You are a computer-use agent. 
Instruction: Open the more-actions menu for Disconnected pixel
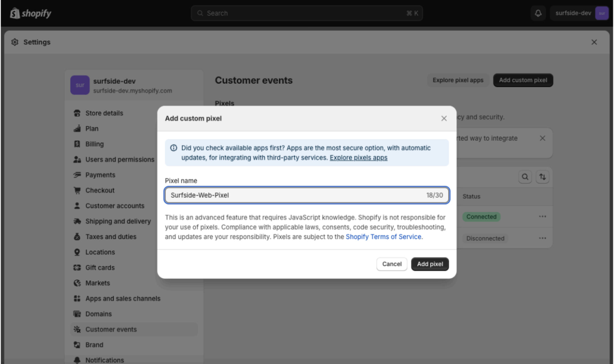tap(542, 238)
